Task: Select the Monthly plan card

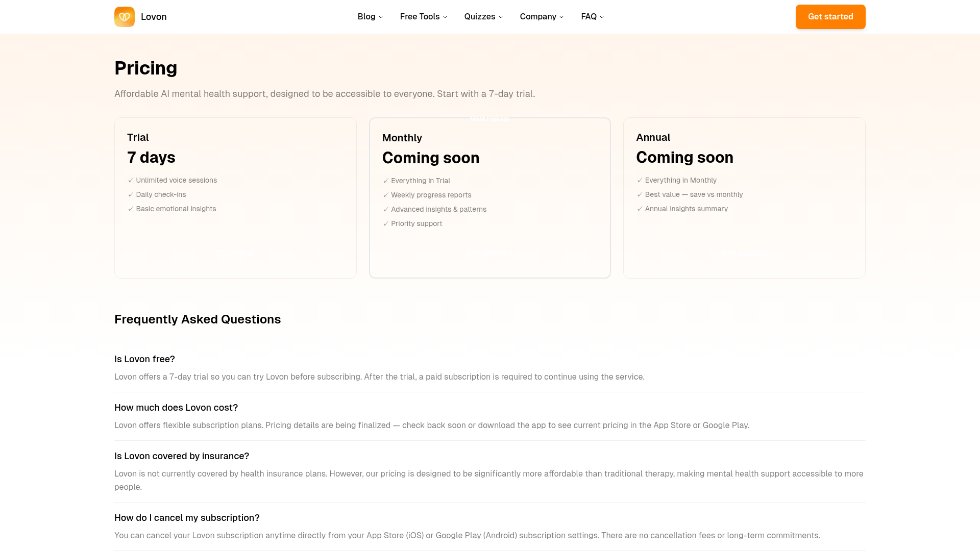Action: [x=490, y=198]
